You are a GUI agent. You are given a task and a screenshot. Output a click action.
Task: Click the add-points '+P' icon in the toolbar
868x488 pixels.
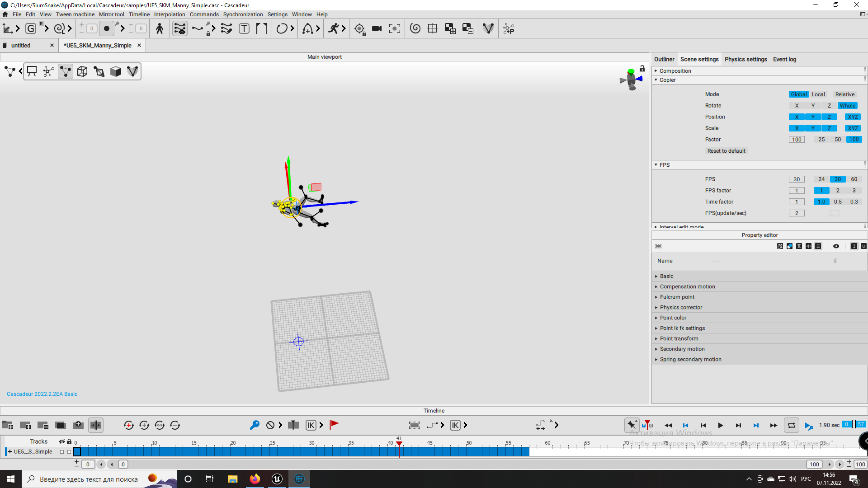pos(509,29)
